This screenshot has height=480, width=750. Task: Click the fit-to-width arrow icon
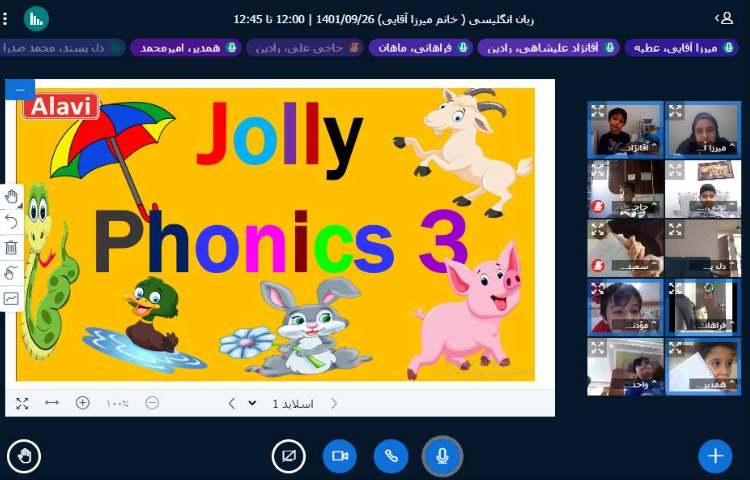click(x=52, y=403)
